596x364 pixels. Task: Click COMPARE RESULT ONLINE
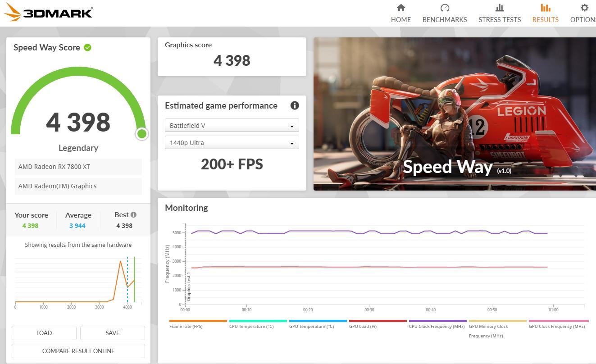pyautogui.click(x=78, y=351)
